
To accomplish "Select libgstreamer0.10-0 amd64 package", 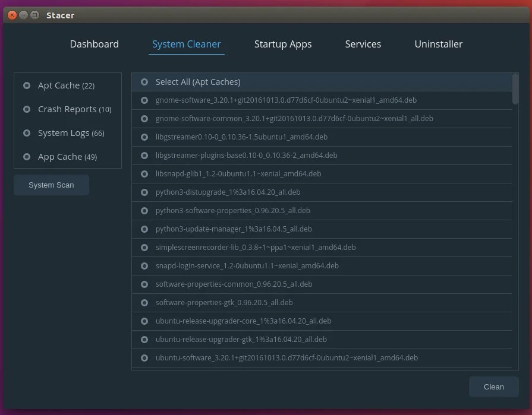I will pos(144,137).
